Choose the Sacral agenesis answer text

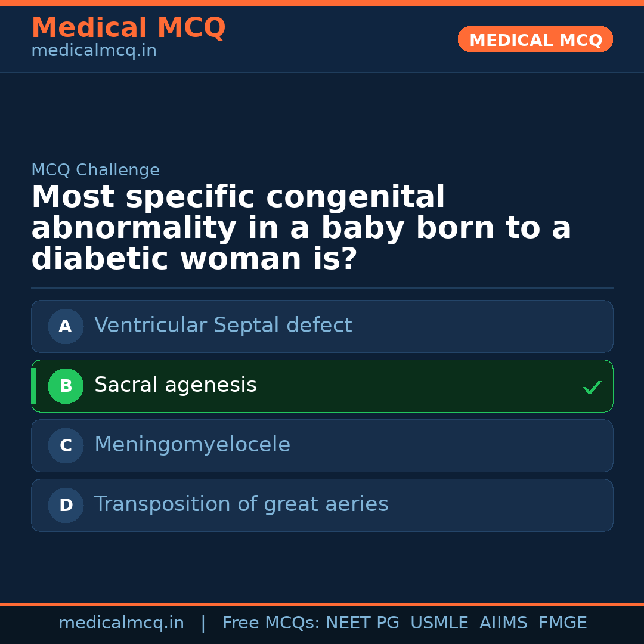175,385
